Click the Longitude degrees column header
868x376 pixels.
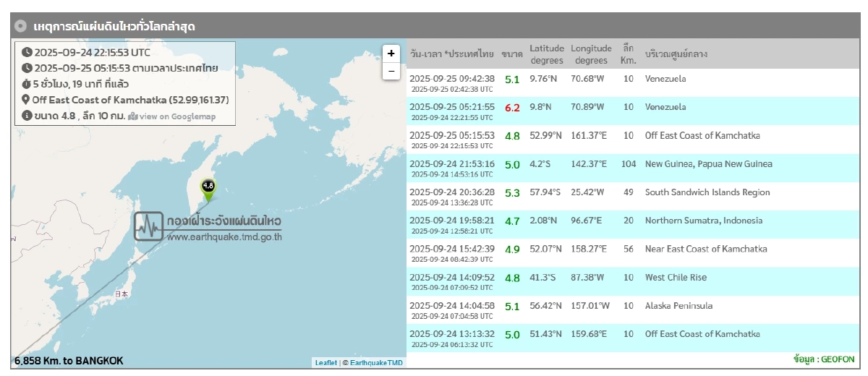click(591, 54)
